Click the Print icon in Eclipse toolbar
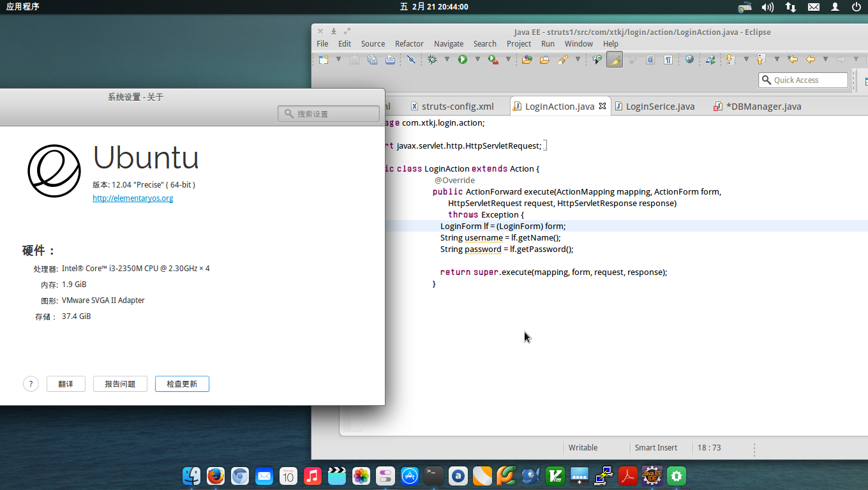 (x=390, y=59)
